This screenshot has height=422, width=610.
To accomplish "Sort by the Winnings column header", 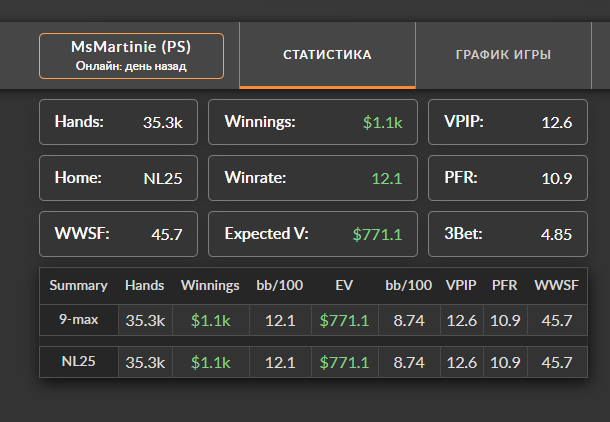I will (x=210, y=285).
